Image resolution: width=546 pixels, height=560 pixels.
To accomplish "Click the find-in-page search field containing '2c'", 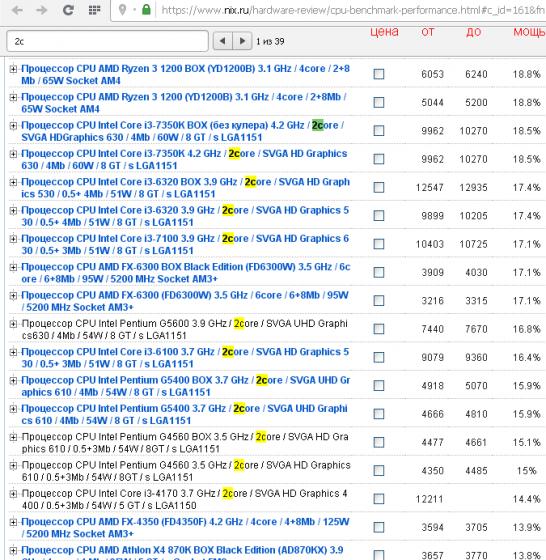I will pyautogui.click(x=107, y=41).
